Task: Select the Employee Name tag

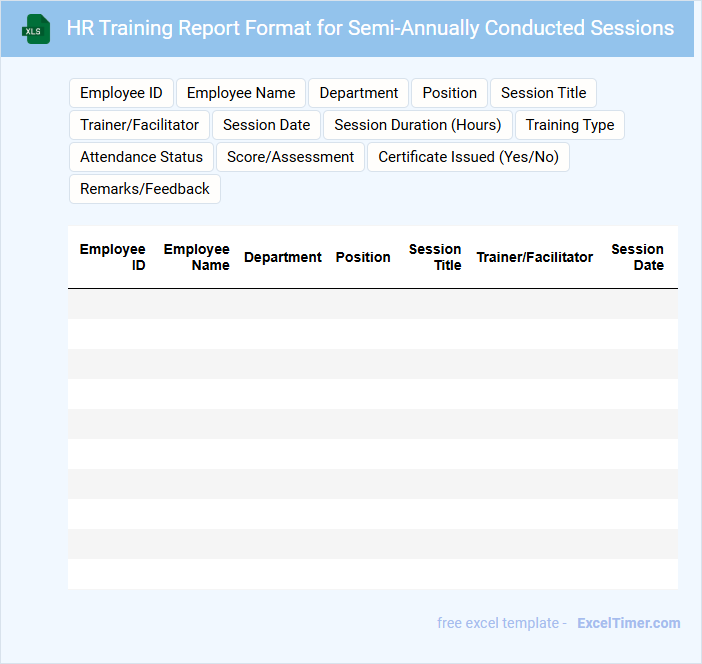Action: coord(241,93)
